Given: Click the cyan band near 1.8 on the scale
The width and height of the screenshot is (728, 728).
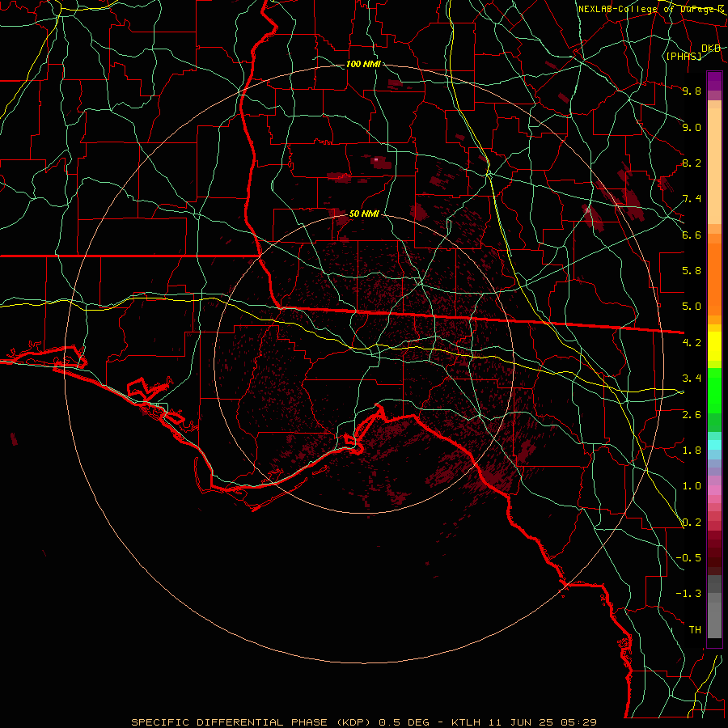Looking at the screenshot, I should coord(714,445).
